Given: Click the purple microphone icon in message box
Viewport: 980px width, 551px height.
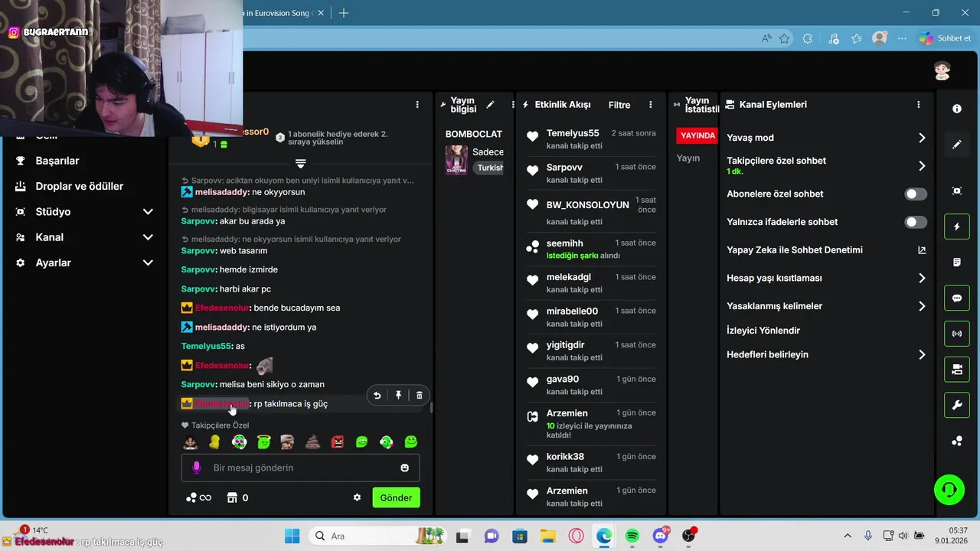Looking at the screenshot, I should pos(196,468).
